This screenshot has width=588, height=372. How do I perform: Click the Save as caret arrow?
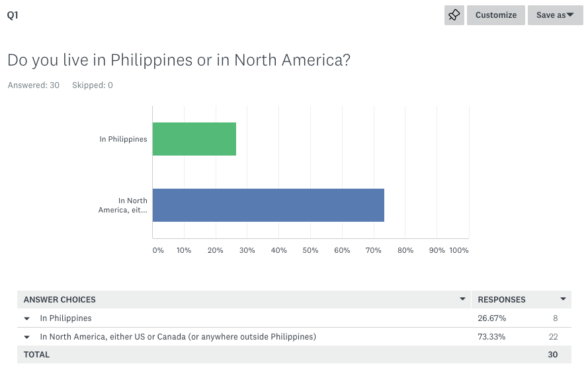point(570,15)
